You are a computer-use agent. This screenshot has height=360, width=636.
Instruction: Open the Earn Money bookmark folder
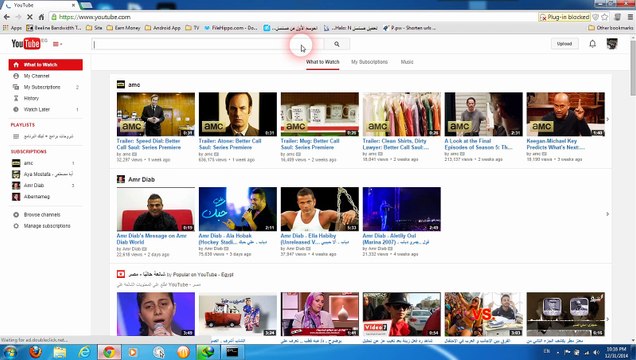(x=124, y=28)
